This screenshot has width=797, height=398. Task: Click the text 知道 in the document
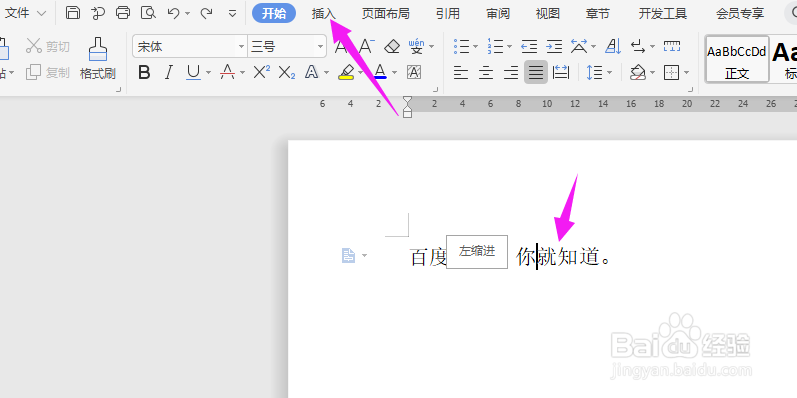(579, 258)
